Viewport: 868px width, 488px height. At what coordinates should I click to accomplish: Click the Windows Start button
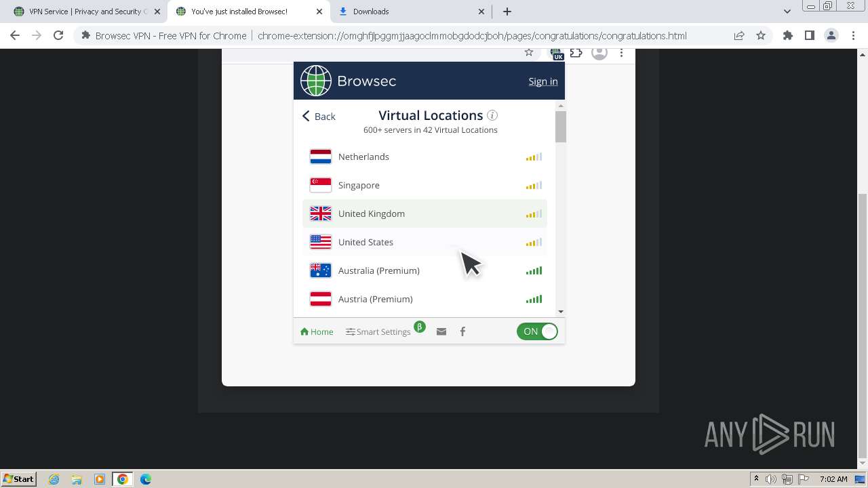(18, 479)
